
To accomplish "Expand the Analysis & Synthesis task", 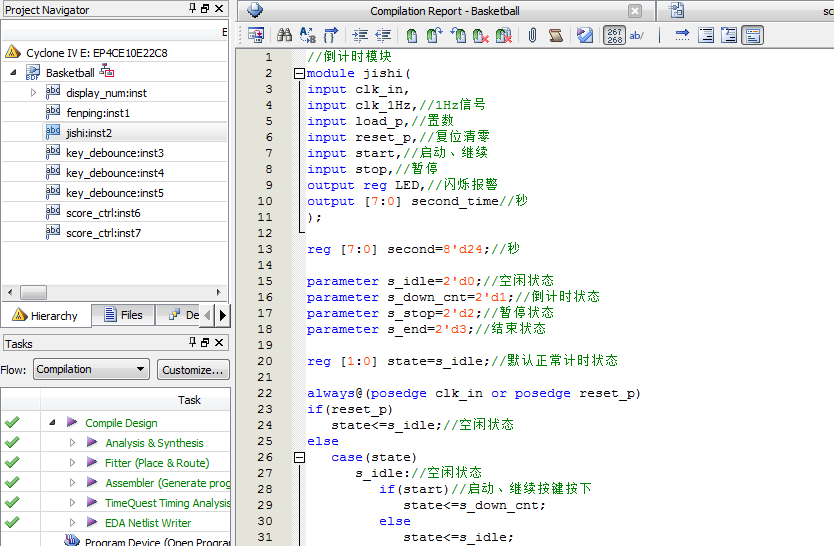I will (72, 443).
